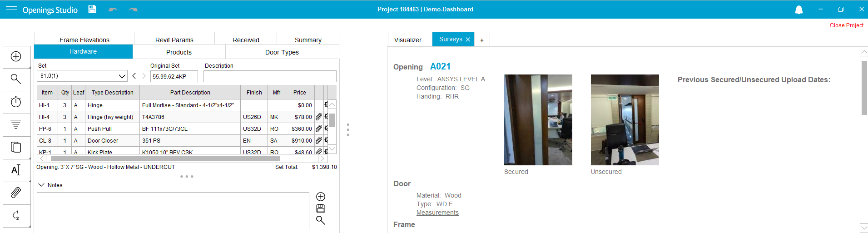Click the magnifier search tool in left sidebar
The width and height of the screenshot is (868, 233).
tap(16, 79)
